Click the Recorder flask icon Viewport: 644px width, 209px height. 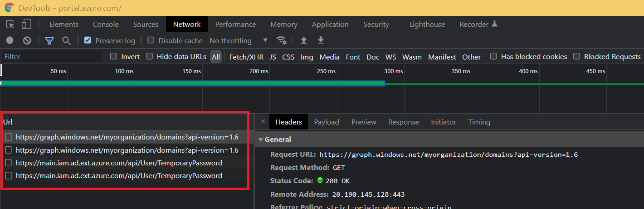tap(494, 24)
